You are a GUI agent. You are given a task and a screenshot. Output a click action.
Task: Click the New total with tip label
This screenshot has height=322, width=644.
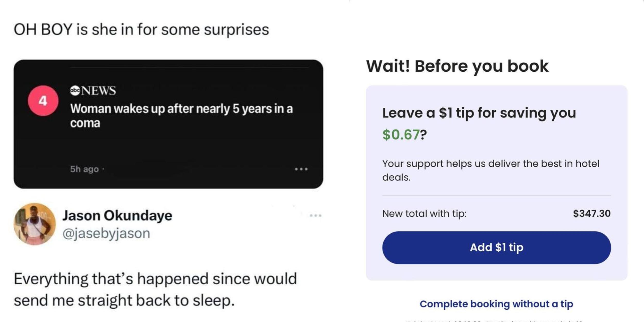coord(424,214)
